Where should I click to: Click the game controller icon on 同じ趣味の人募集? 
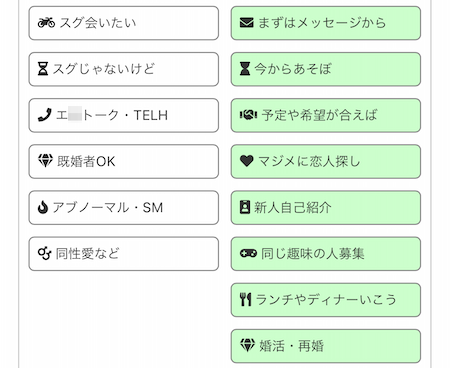248,253
